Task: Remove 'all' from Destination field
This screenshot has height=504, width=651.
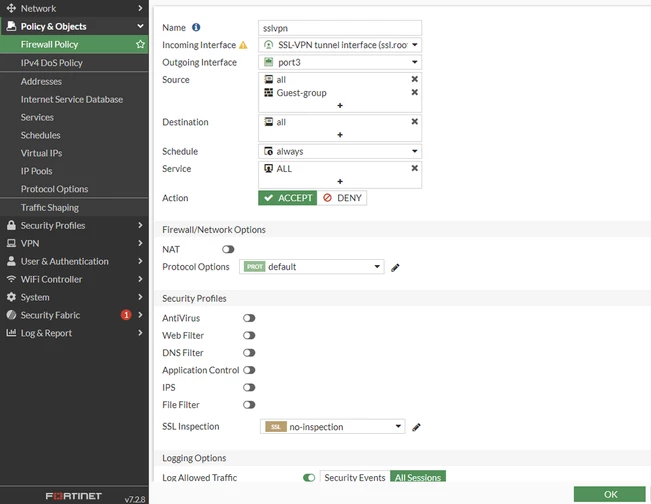Action: pos(414,122)
